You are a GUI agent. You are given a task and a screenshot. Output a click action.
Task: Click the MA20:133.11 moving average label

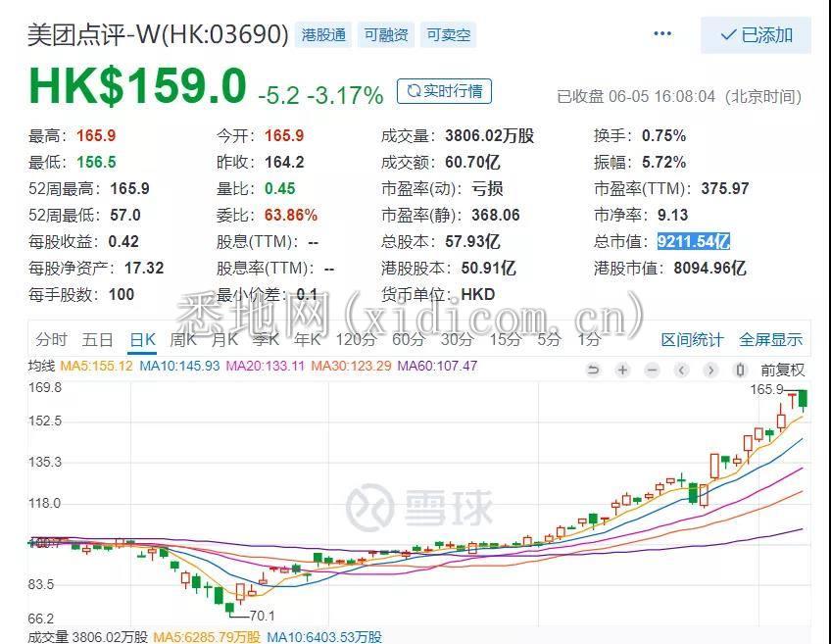(266, 367)
